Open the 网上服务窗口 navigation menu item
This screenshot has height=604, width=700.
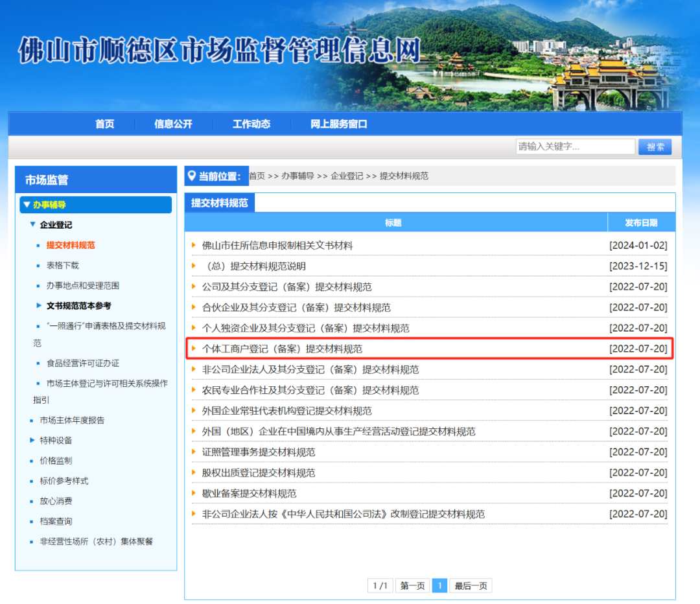click(339, 124)
